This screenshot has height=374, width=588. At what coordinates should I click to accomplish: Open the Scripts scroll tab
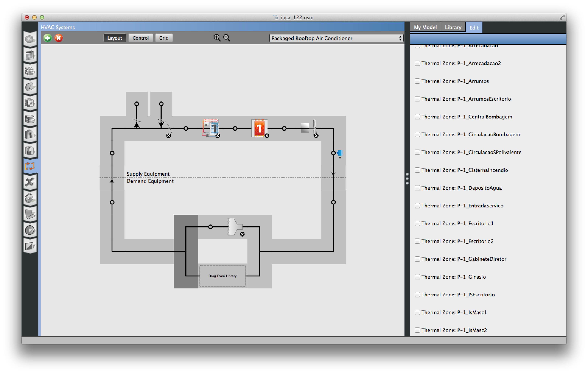[30, 214]
